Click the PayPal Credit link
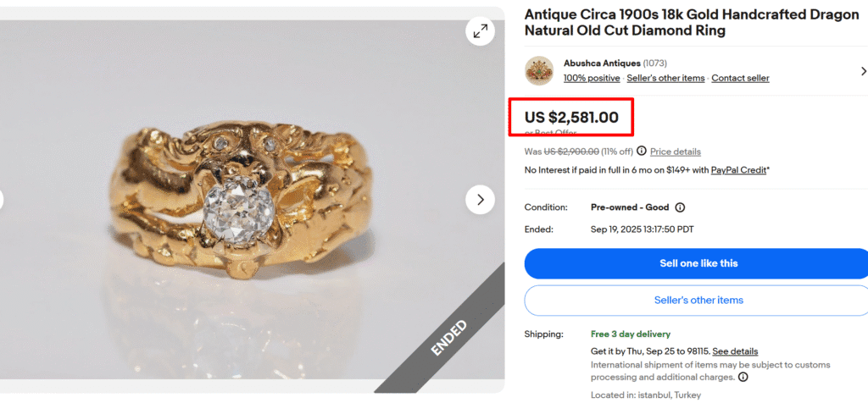Viewport: 868px width, 403px height. point(737,170)
